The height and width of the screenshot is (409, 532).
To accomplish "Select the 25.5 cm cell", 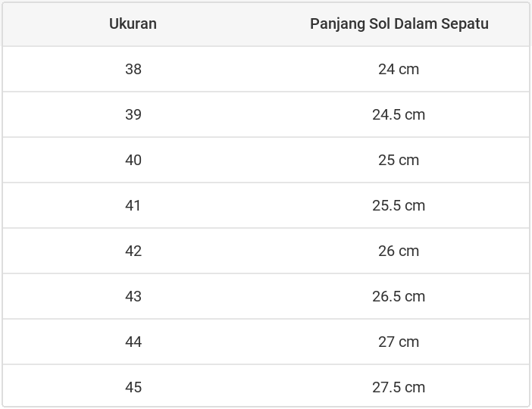I will (x=399, y=205).
